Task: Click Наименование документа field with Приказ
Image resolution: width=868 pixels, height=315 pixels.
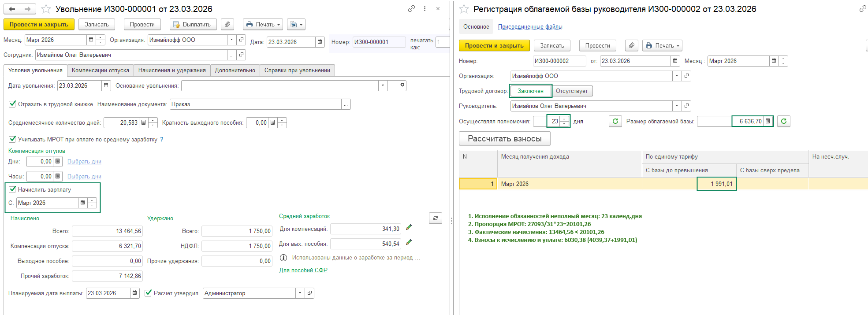Action: pyautogui.click(x=256, y=104)
